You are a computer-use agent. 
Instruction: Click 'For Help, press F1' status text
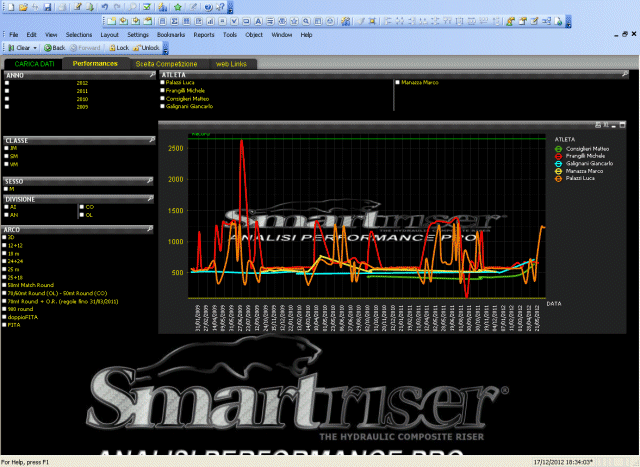(x=25, y=462)
